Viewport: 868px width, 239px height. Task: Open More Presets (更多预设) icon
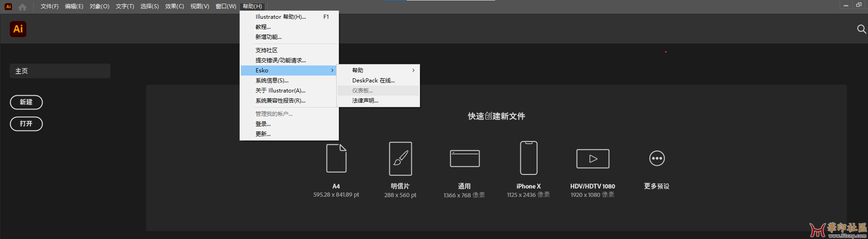(x=657, y=158)
